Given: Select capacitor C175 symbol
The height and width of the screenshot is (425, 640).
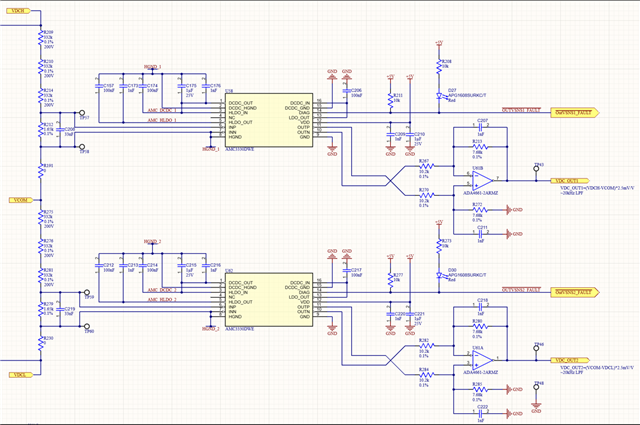Looking at the screenshot, I should coord(181,86).
